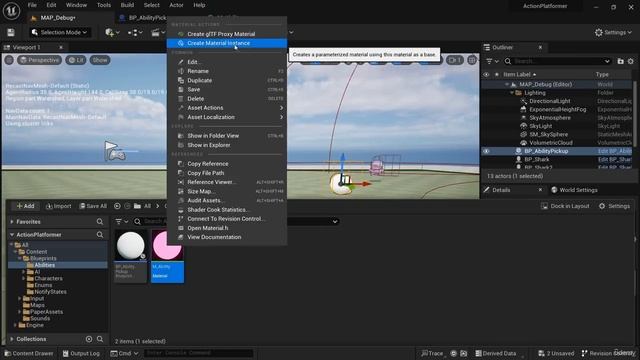Switch to the World Settings tab

click(x=574, y=190)
